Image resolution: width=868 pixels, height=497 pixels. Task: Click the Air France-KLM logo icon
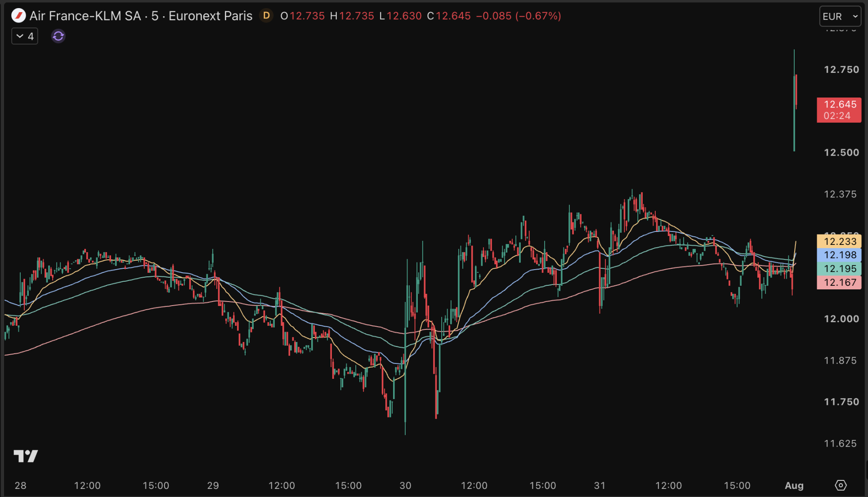point(18,16)
